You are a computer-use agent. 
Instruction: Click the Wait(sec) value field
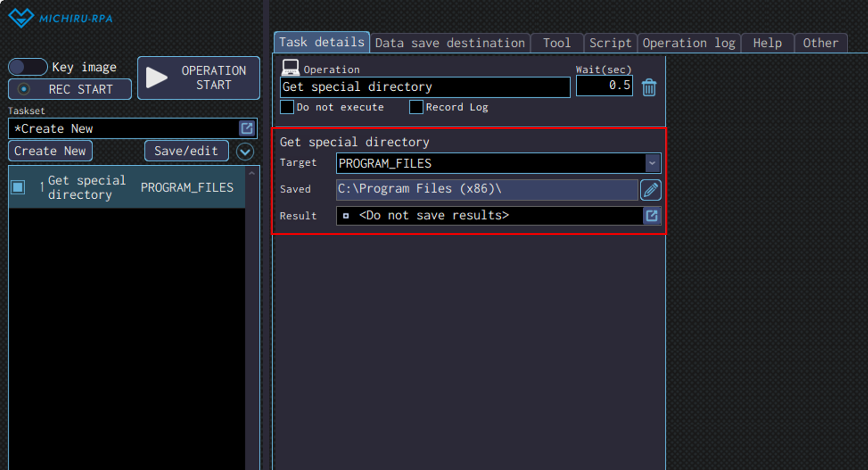pyautogui.click(x=604, y=86)
